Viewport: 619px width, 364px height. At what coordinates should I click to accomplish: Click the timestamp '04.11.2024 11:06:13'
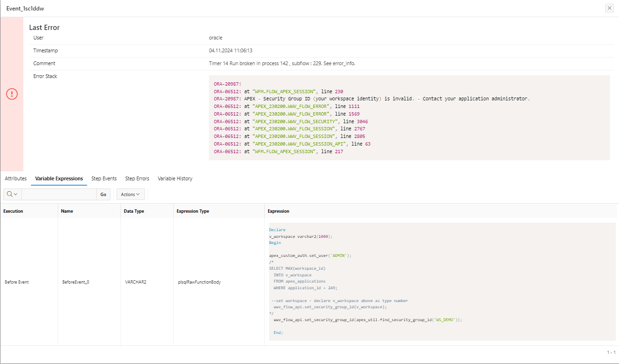pyautogui.click(x=230, y=50)
